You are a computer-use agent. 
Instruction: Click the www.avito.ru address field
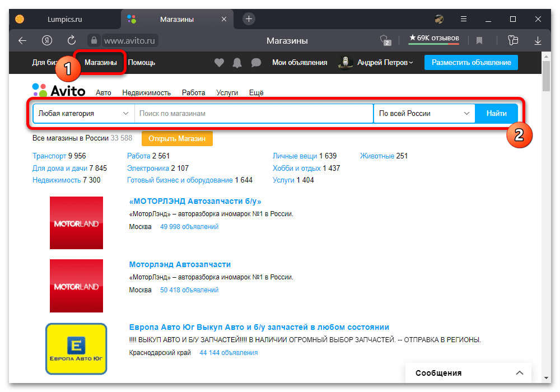click(129, 41)
